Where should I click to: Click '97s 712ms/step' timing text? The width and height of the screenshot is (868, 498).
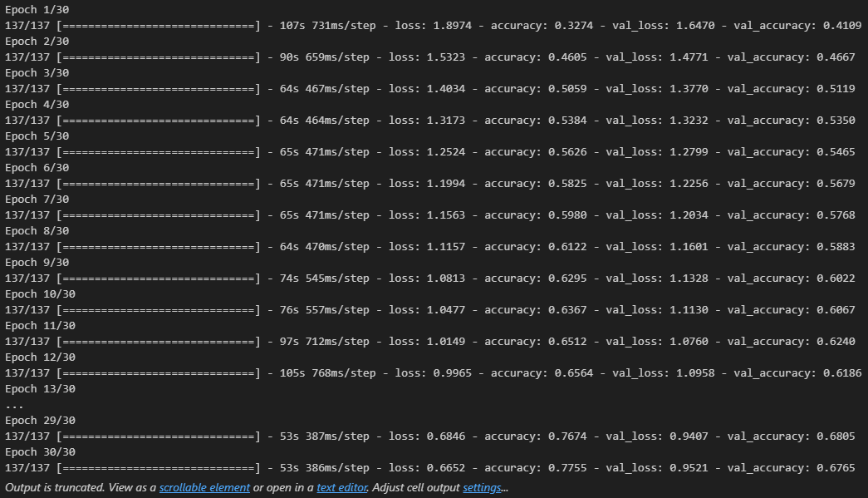pyautogui.click(x=324, y=341)
